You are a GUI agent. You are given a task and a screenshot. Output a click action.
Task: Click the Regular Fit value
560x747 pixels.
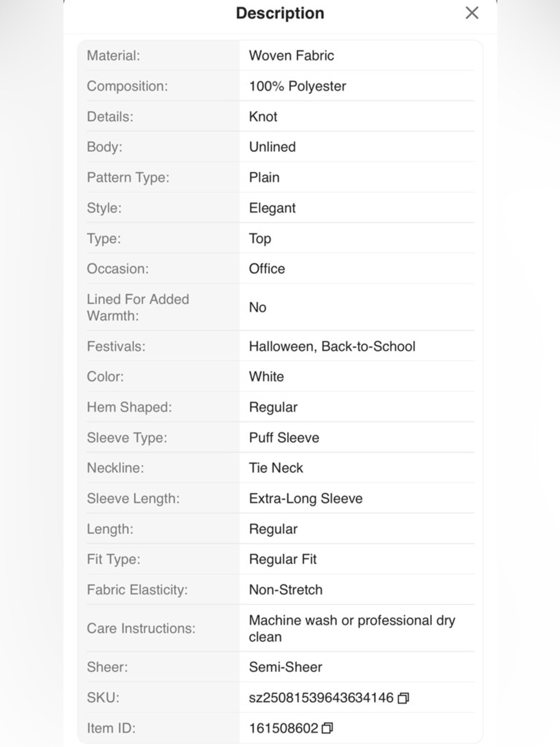[x=283, y=559]
